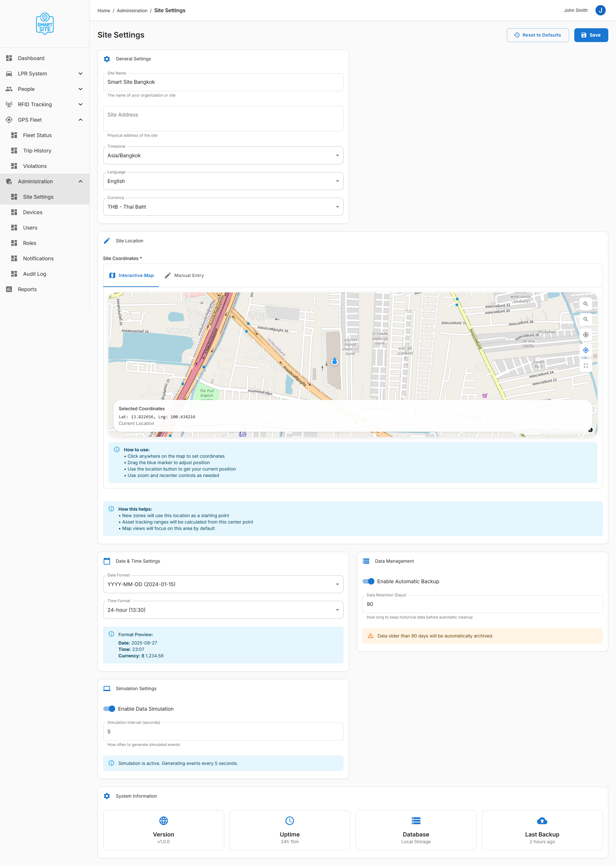Zoom in on the map
The height and width of the screenshot is (866, 616).
[585, 304]
